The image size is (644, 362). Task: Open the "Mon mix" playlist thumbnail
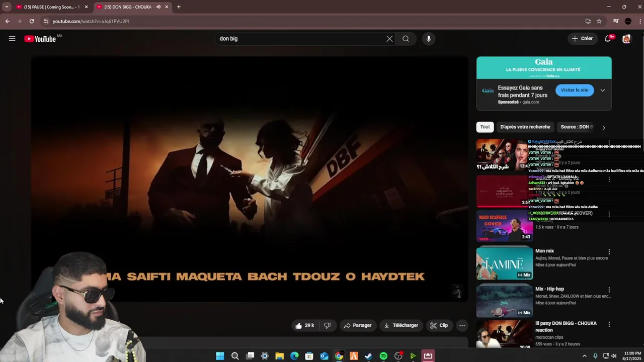pyautogui.click(x=505, y=262)
